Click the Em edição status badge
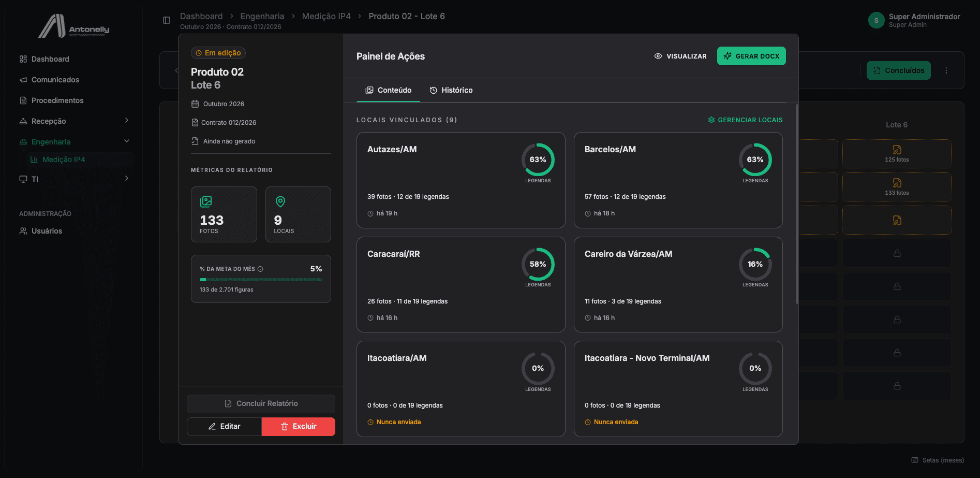980x478 pixels. pos(218,53)
